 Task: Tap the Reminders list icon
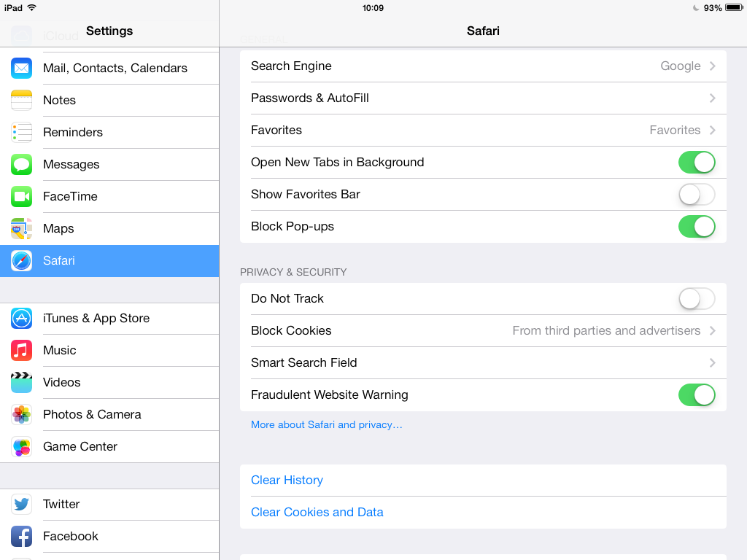pyautogui.click(x=22, y=132)
